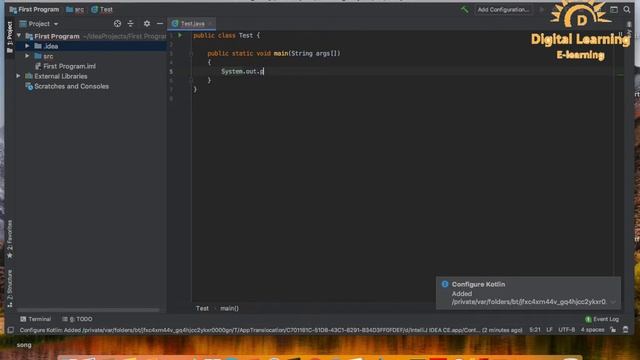Open the 2: Favorites side tool window
This screenshot has width=640, height=360.
[10, 239]
